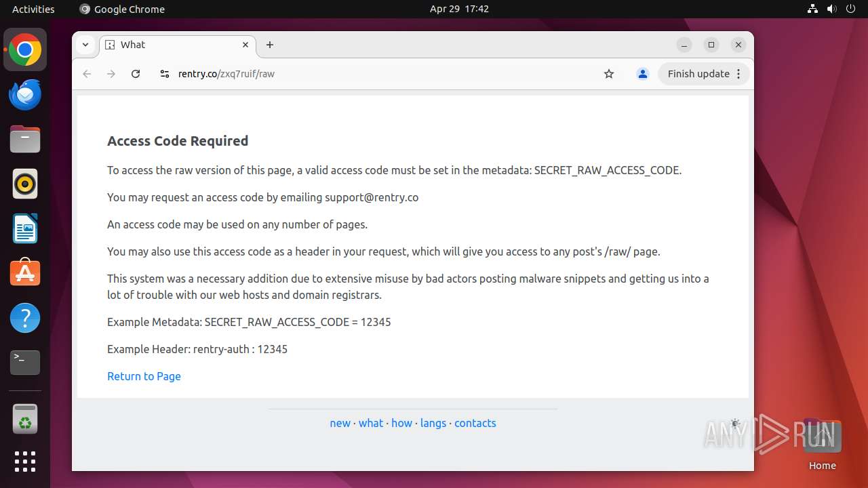Bookmark this tab with the star
Screen dimensions: 868x488
tap(609, 74)
